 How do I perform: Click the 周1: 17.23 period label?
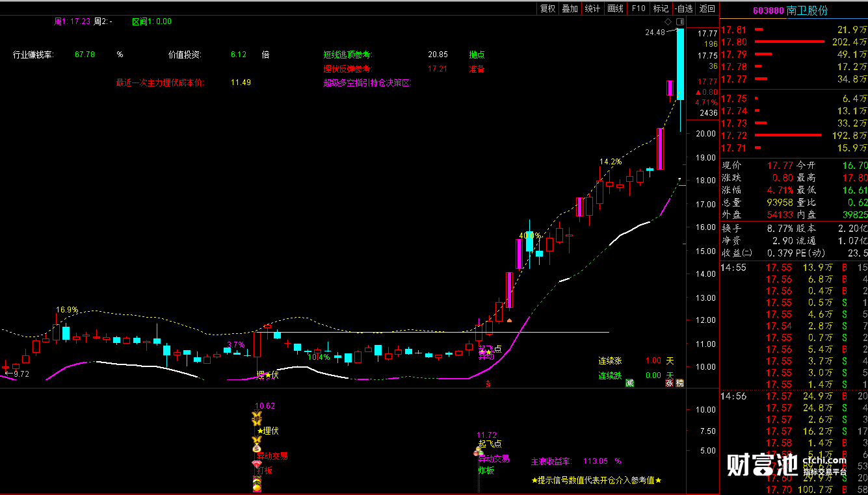72,21
